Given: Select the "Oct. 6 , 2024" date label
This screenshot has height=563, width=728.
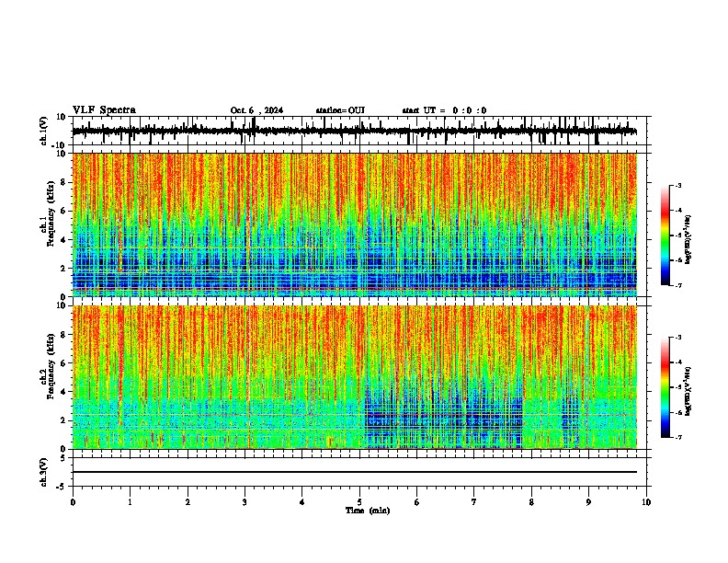Looking at the screenshot, I should 256,110.
